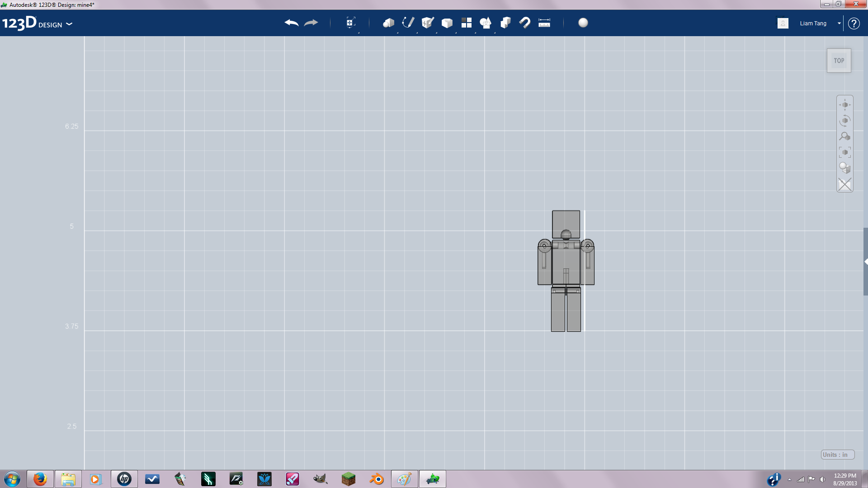Show hidden system tray icons
The height and width of the screenshot is (488, 868).
[x=789, y=479]
